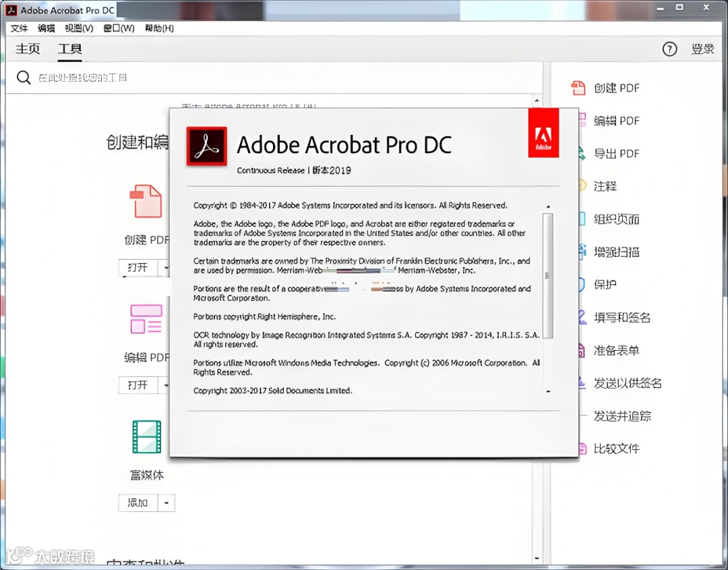Click tools pane scroll up arrow
The image size is (728, 570).
pos(537,101)
